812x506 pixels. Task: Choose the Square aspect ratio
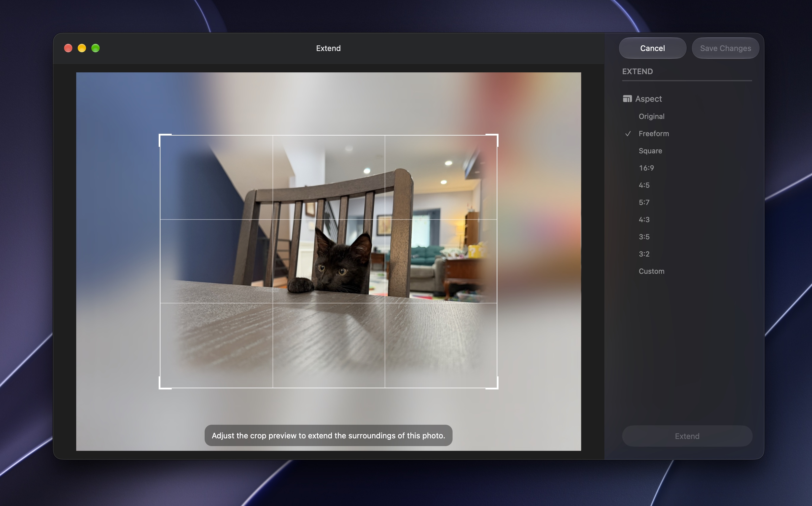650,151
